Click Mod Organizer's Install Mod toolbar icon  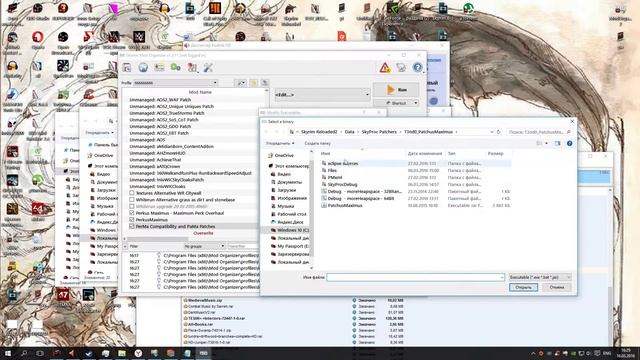(x=127, y=67)
